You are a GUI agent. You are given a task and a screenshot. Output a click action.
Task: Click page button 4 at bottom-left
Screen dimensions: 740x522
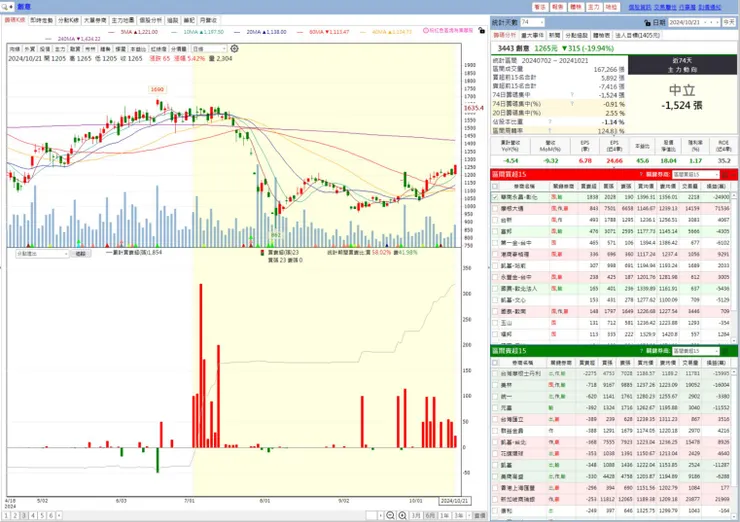33,515
